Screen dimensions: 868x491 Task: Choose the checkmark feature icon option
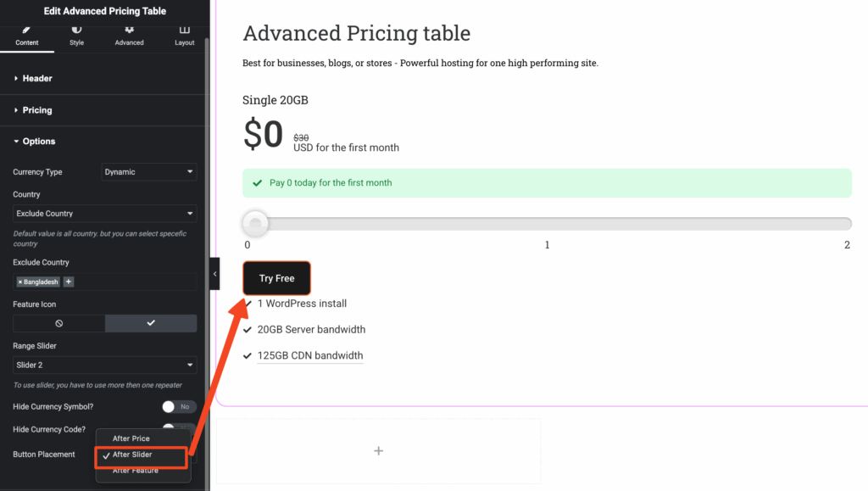click(151, 323)
